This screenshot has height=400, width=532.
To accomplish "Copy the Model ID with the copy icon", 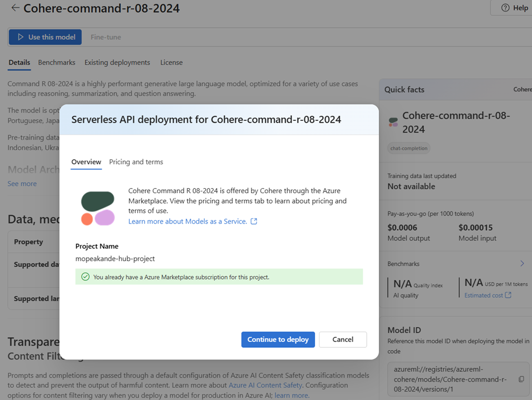I will [521, 379].
